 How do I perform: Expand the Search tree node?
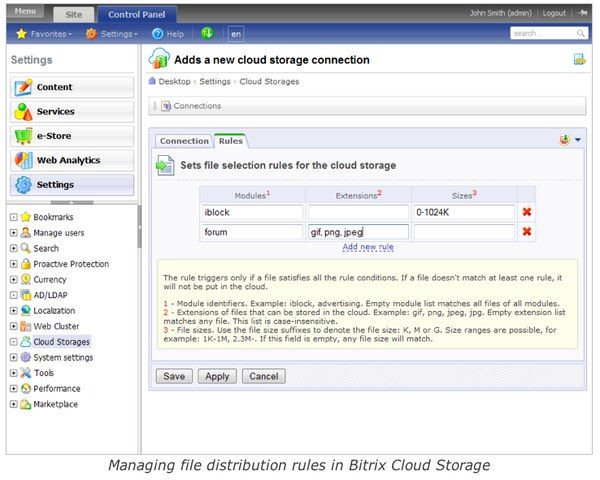14,248
